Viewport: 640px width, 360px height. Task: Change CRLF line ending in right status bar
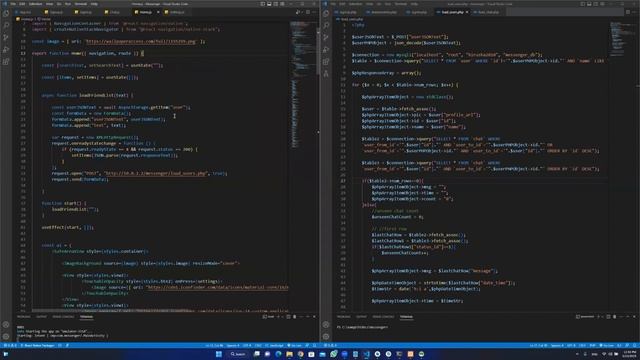(582, 346)
